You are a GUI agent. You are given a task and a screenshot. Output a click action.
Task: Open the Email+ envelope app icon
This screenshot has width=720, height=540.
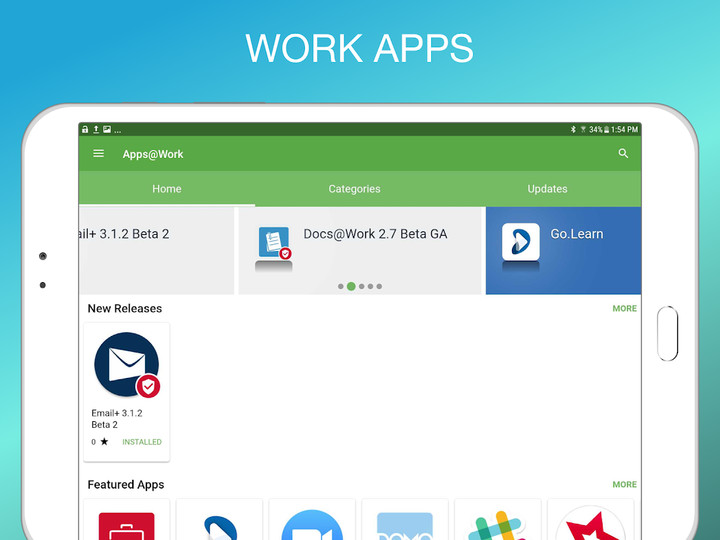pyautogui.click(x=127, y=365)
